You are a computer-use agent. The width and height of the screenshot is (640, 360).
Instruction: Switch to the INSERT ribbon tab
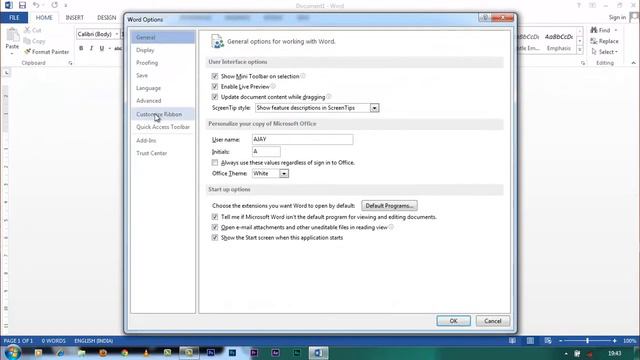(x=74, y=18)
